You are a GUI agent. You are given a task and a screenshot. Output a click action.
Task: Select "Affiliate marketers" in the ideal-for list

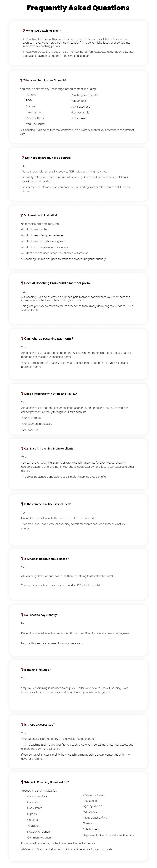(94, 795)
